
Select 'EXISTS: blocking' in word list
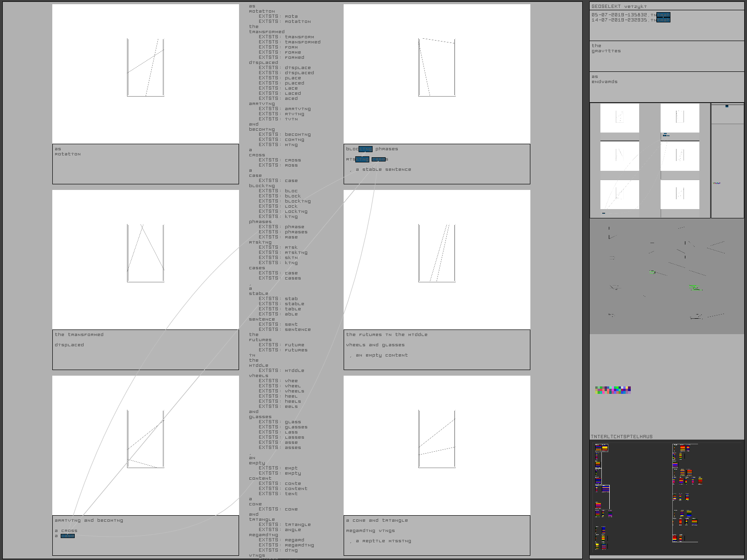pos(284,201)
